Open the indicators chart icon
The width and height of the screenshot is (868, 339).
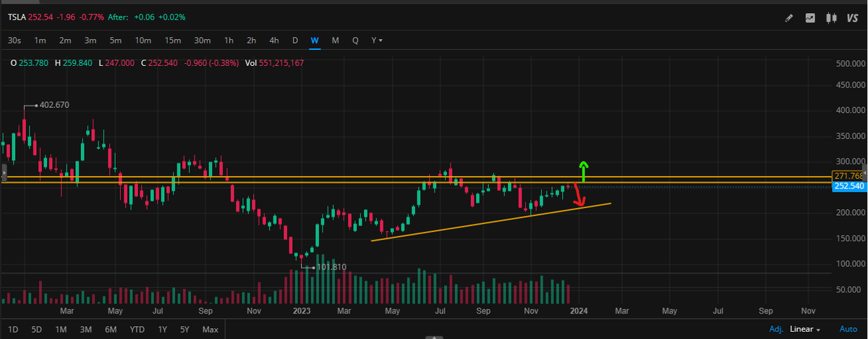[810, 17]
